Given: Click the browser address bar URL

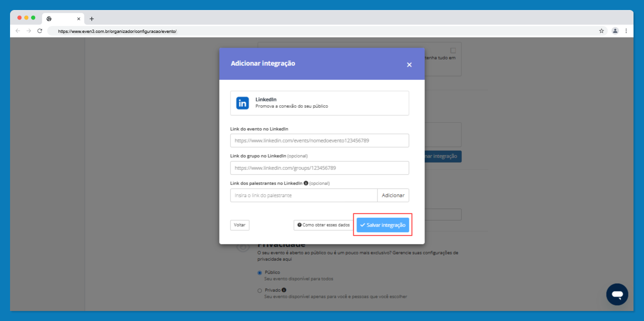Looking at the screenshot, I should [117, 32].
